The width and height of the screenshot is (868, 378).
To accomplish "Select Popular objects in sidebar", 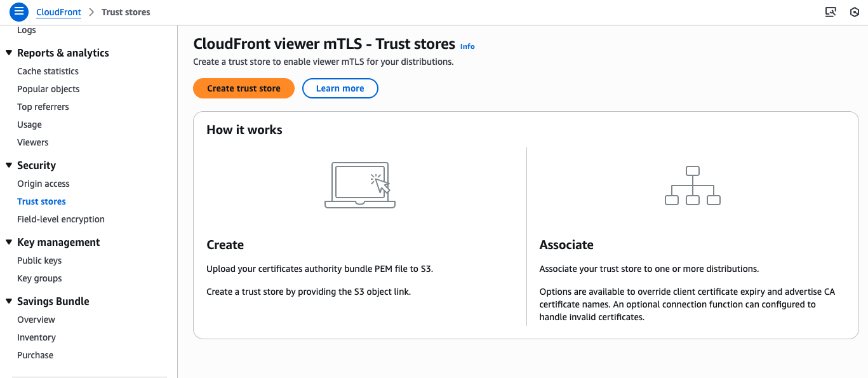I will click(48, 89).
